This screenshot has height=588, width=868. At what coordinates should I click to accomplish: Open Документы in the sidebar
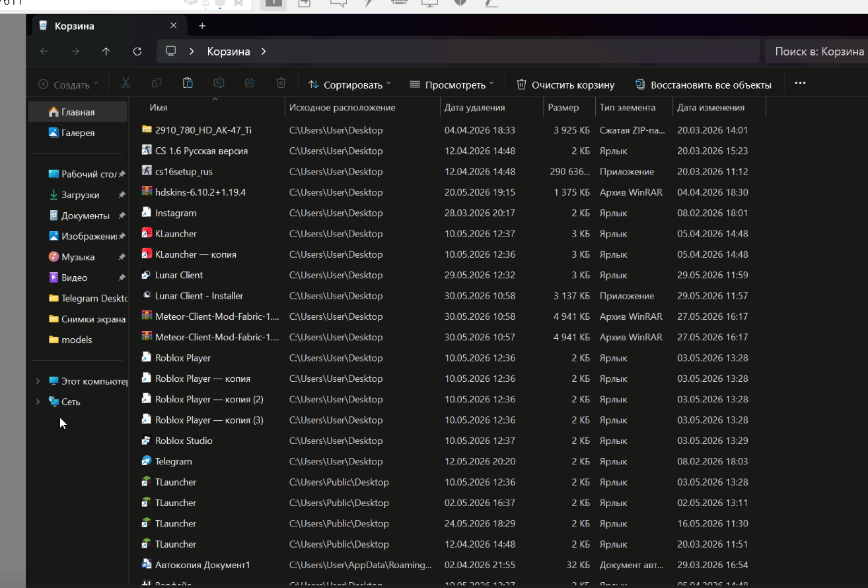coord(78,215)
